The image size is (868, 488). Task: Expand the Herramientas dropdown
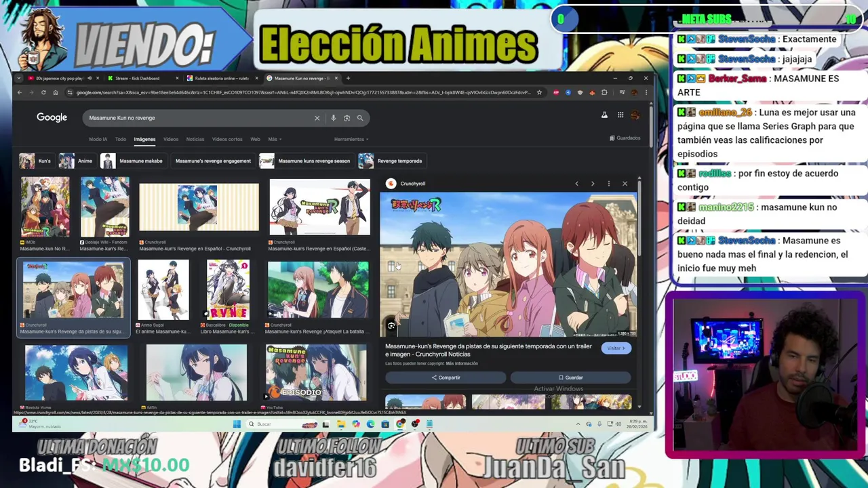pyautogui.click(x=351, y=139)
